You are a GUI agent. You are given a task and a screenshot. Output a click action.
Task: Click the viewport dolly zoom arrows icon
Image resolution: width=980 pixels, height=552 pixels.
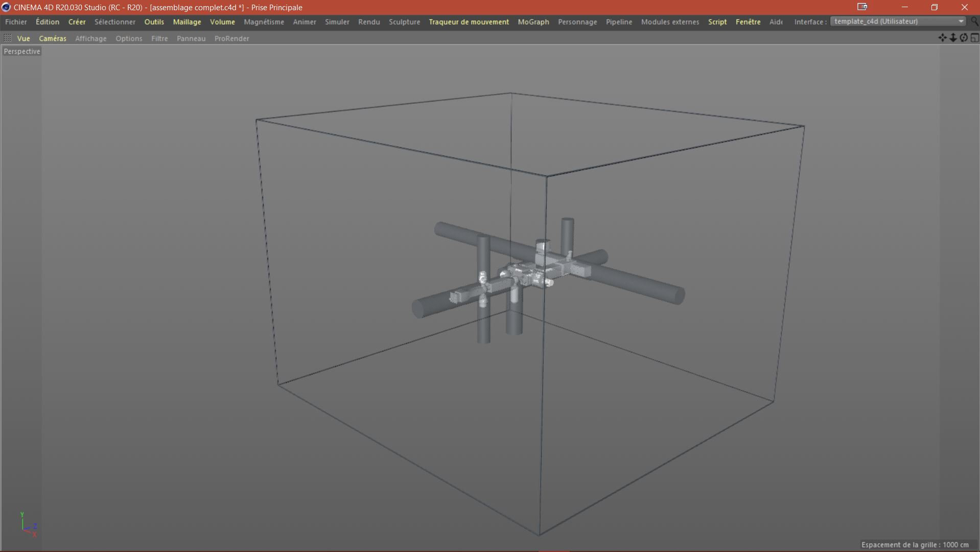pos(953,38)
